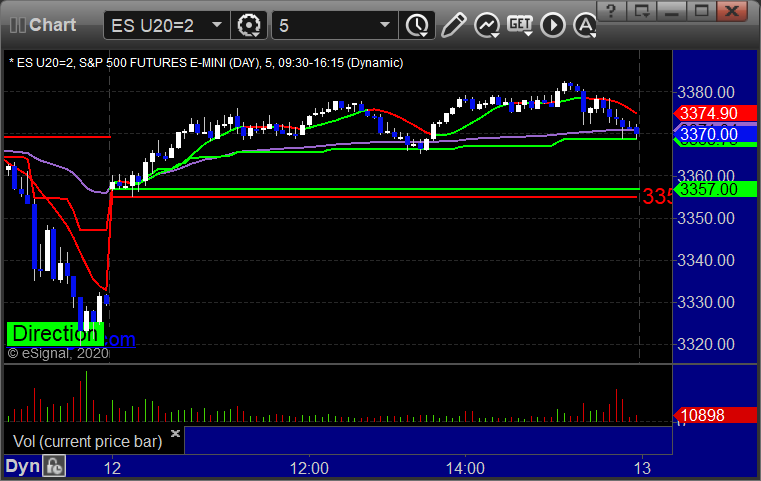The height and width of the screenshot is (481, 761).
Task: Click the lock icon beside Dyn
Action: pos(54,466)
